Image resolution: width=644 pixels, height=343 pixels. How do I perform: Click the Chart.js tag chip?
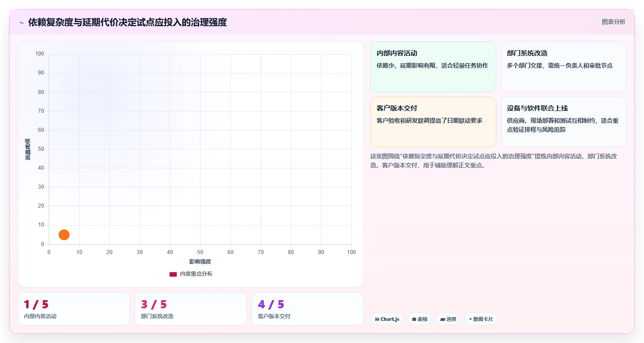tap(387, 319)
